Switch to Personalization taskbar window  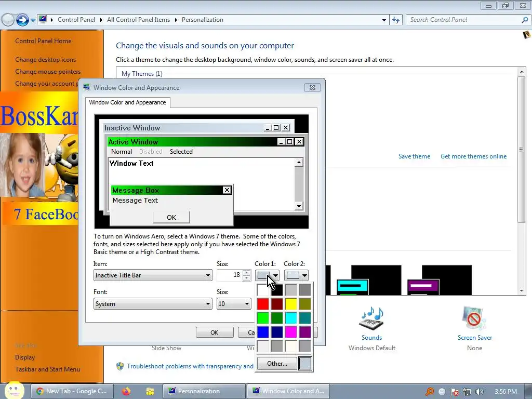click(204, 391)
